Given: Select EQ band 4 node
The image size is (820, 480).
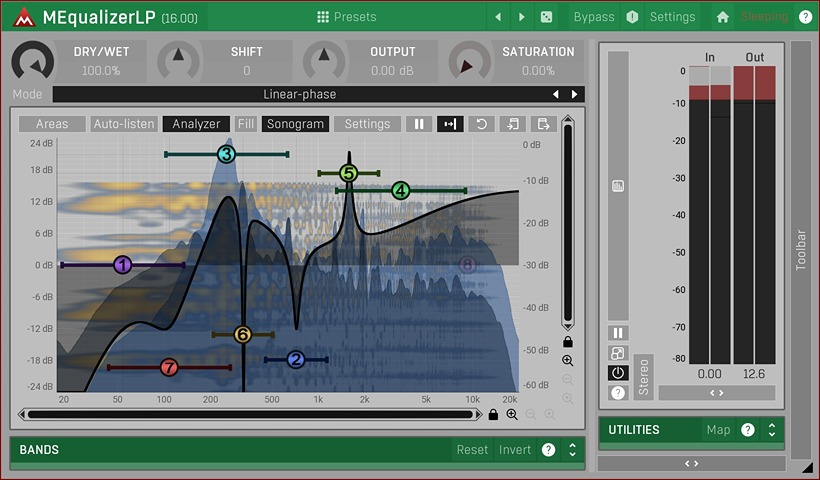Looking at the screenshot, I should (401, 191).
